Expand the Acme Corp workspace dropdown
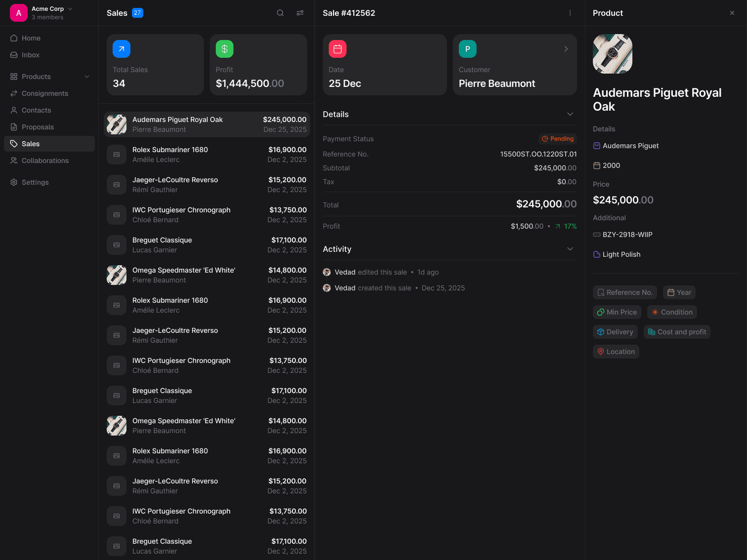Image resolution: width=747 pixels, height=560 pixels. (70, 9)
